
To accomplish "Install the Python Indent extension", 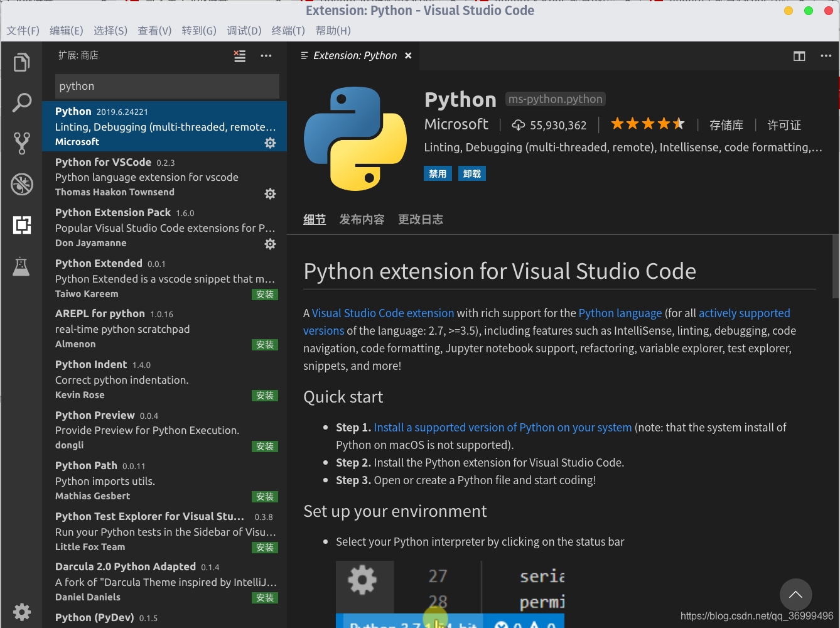I will [x=265, y=396].
